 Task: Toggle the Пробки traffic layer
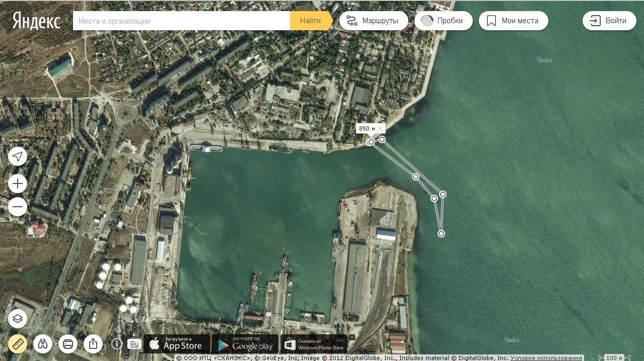443,21
